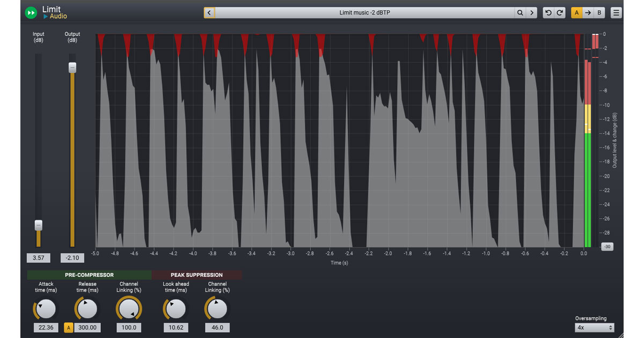644x338 pixels.
Task: Search presets with the magnifier icon
Action: coord(520,12)
